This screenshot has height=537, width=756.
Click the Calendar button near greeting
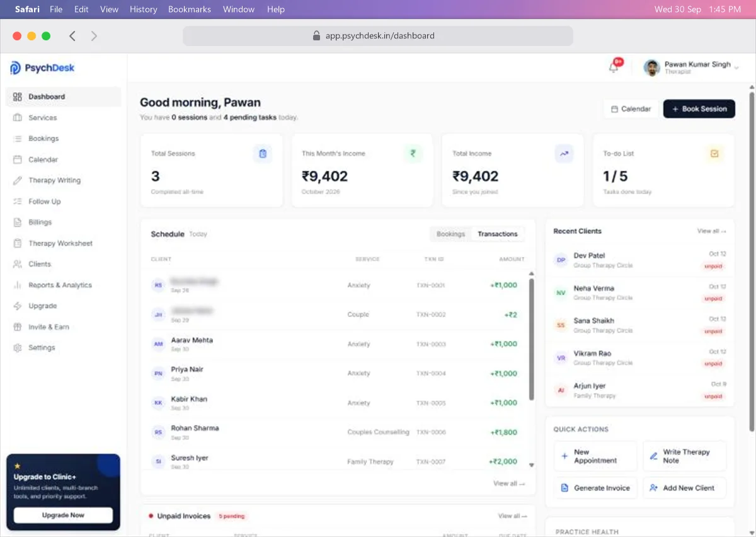[x=631, y=109]
